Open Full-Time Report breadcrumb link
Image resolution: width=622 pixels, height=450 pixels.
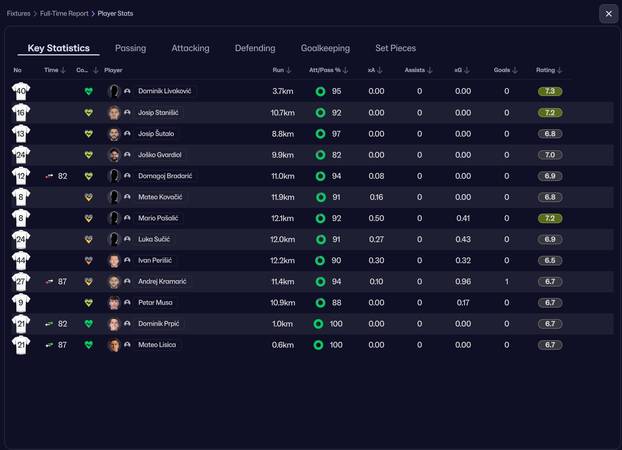tap(64, 14)
